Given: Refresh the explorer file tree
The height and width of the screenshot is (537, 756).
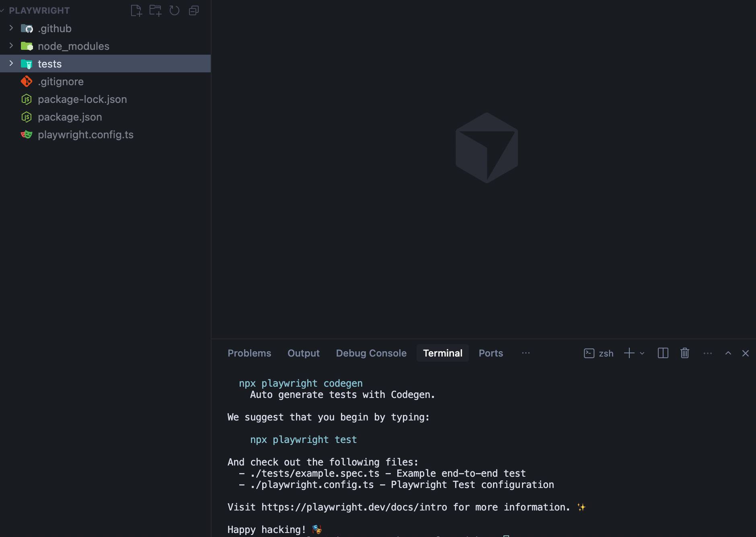Looking at the screenshot, I should [175, 10].
